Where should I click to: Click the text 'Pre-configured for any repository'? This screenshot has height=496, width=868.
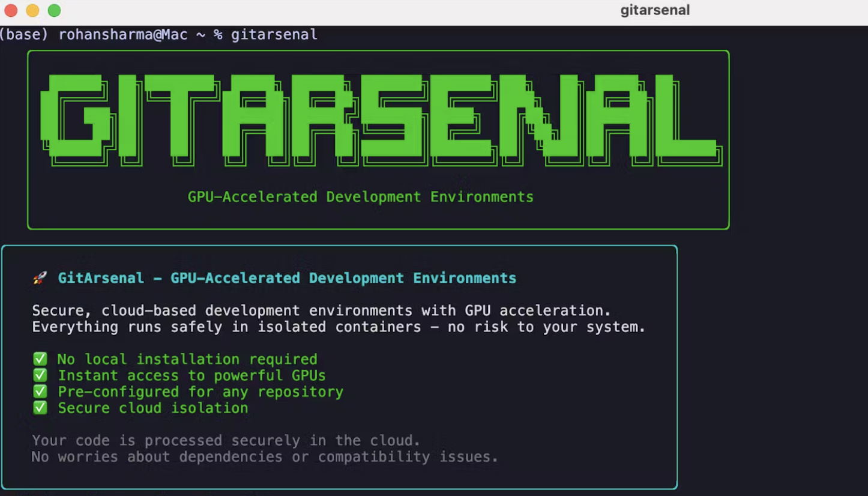pos(200,392)
